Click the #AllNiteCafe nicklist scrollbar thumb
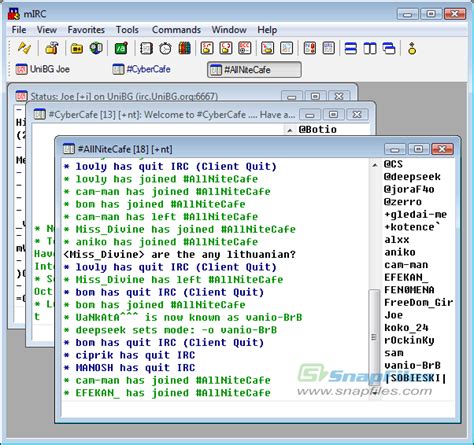 pos(374,338)
